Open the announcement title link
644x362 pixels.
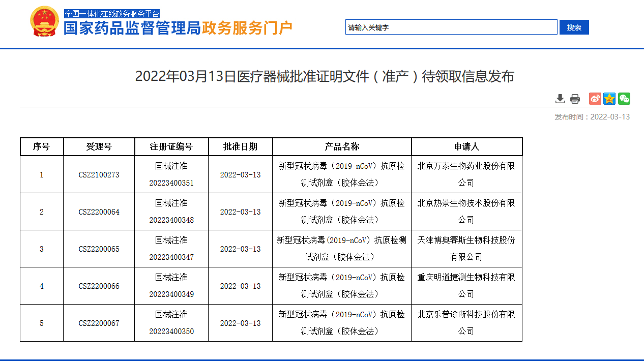click(324, 77)
